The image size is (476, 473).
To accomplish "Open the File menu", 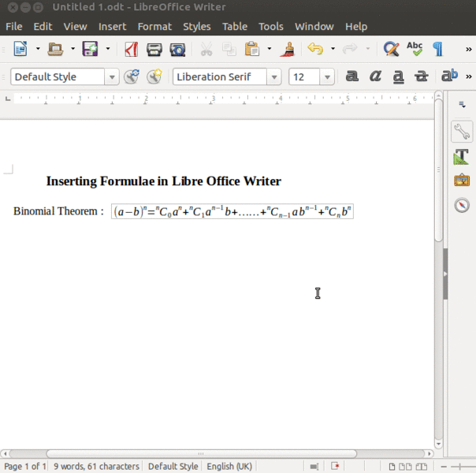I will point(14,27).
